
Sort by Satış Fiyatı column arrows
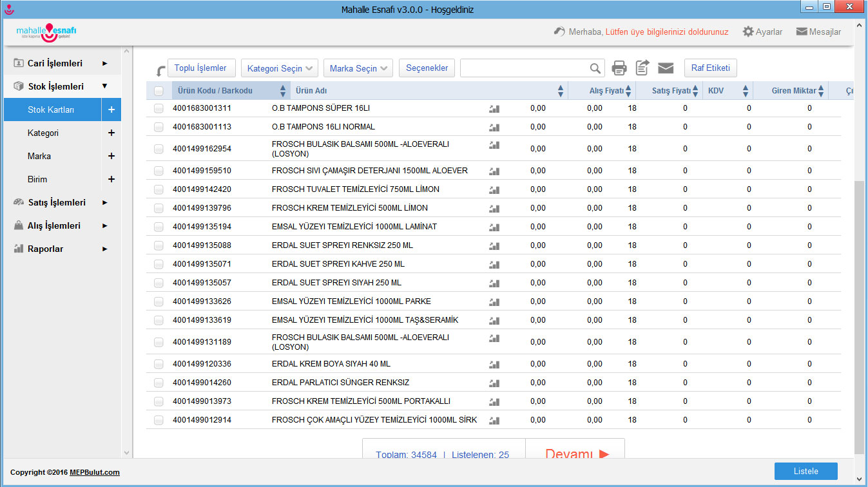[x=695, y=91]
